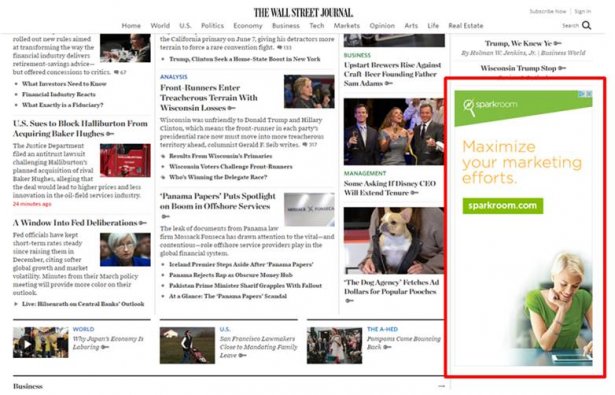Open the Real Estate section
615x395 pixels.
[x=466, y=25]
